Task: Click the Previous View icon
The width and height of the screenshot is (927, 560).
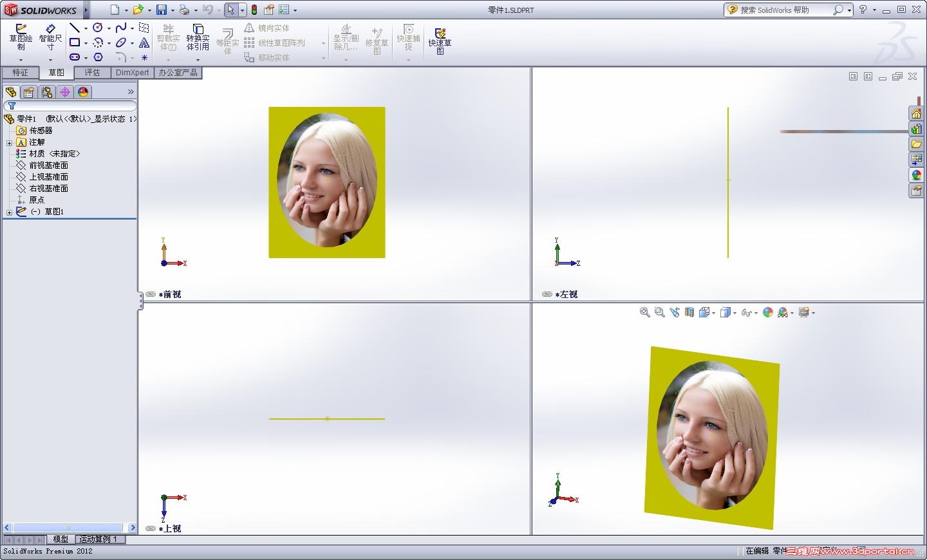Action: (x=674, y=312)
